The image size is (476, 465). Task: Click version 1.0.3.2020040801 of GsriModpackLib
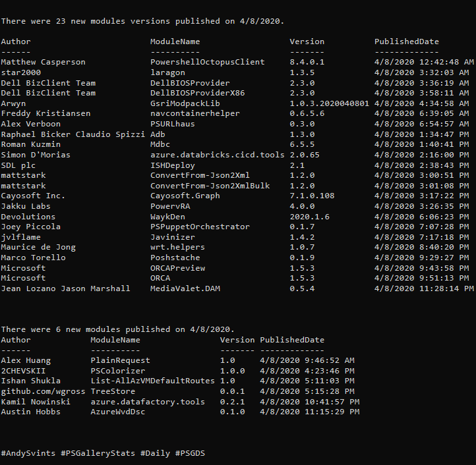click(330, 103)
